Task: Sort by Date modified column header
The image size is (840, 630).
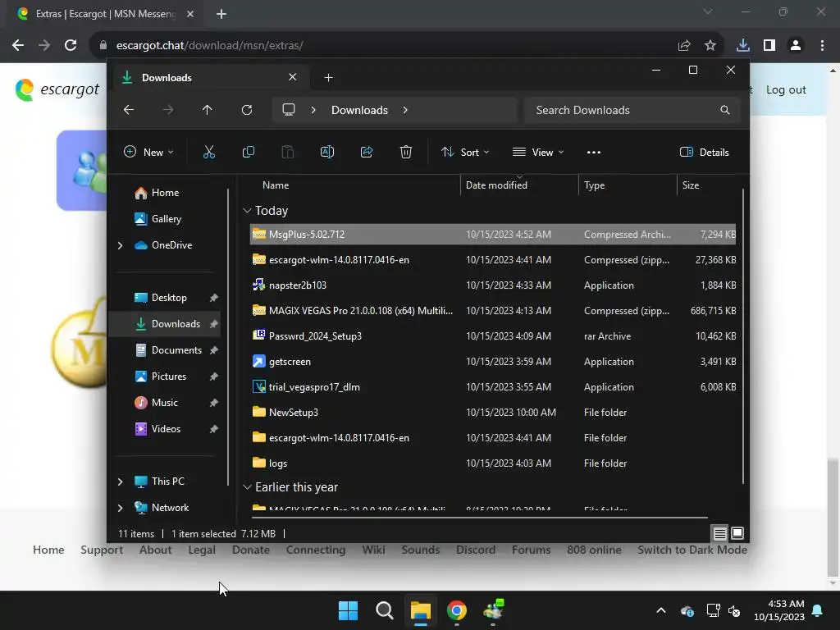Action: pyautogui.click(x=518, y=185)
